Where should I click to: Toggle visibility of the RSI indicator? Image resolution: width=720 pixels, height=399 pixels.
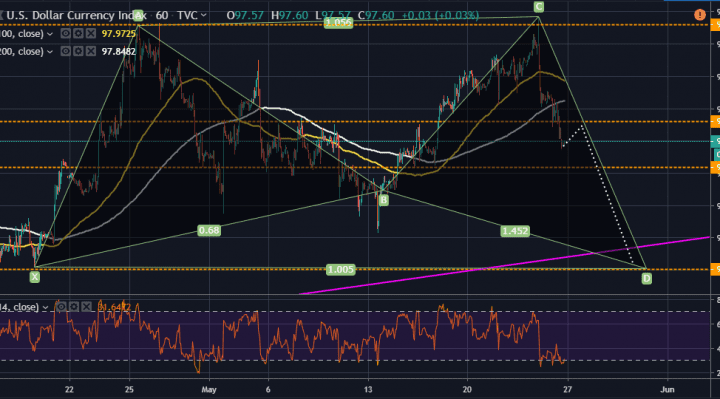click(61, 307)
